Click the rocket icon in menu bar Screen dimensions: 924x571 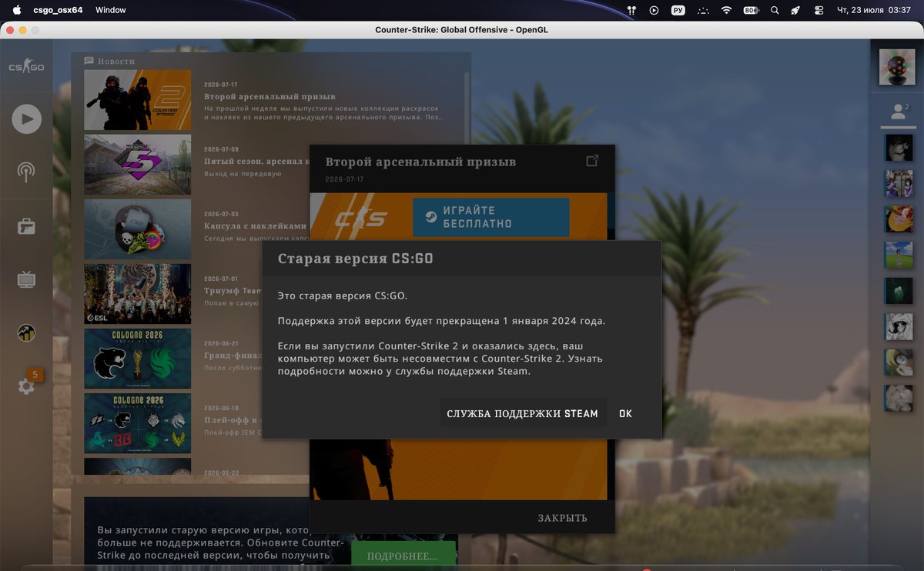(x=795, y=10)
